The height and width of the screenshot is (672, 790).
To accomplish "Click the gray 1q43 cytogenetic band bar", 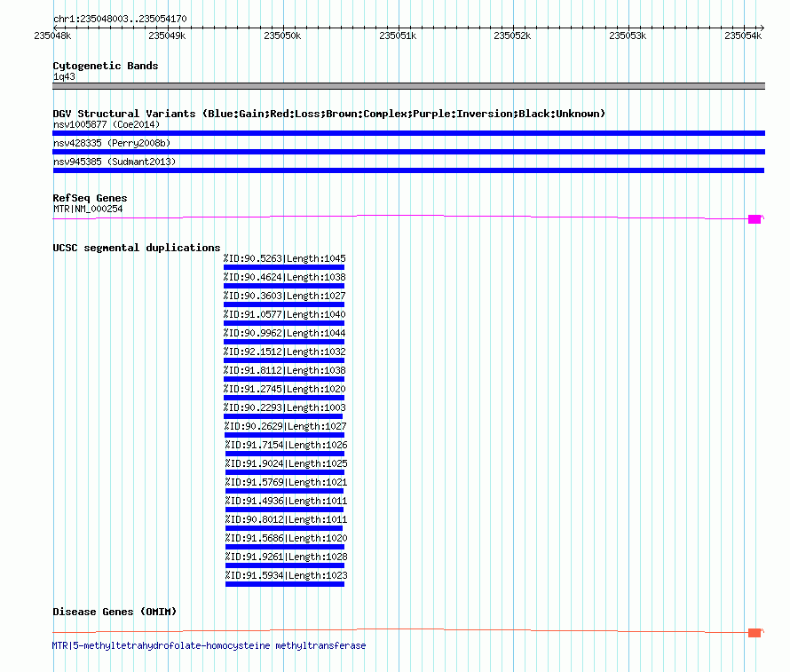I will coord(408,86).
